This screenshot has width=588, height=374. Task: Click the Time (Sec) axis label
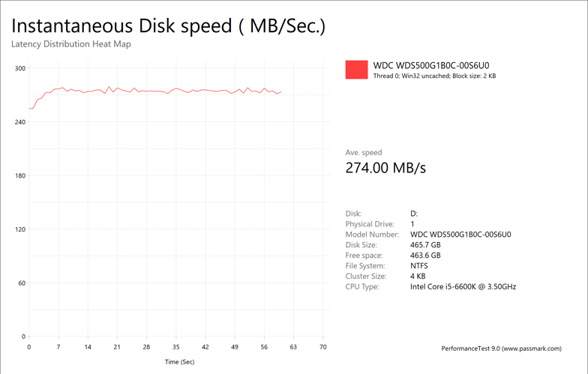click(x=179, y=362)
